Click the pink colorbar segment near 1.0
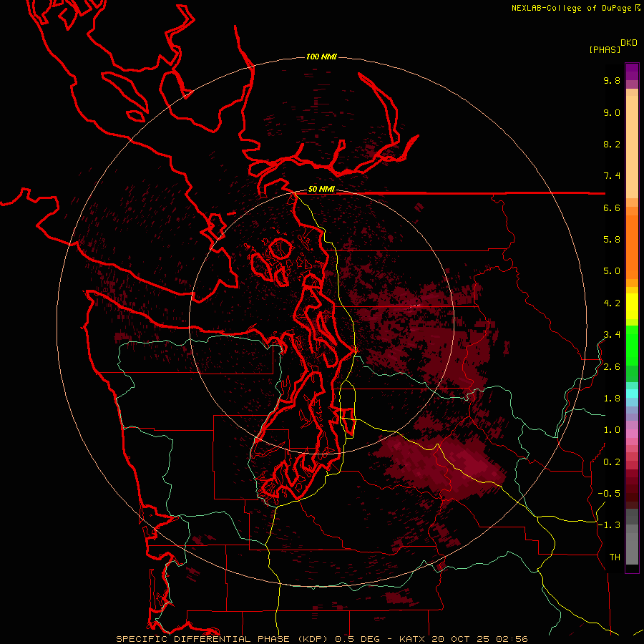Viewport: 644px width, 644px height. (x=632, y=434)
